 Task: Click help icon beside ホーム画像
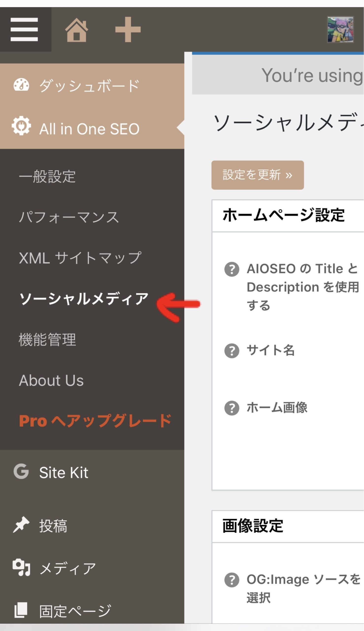232,408
